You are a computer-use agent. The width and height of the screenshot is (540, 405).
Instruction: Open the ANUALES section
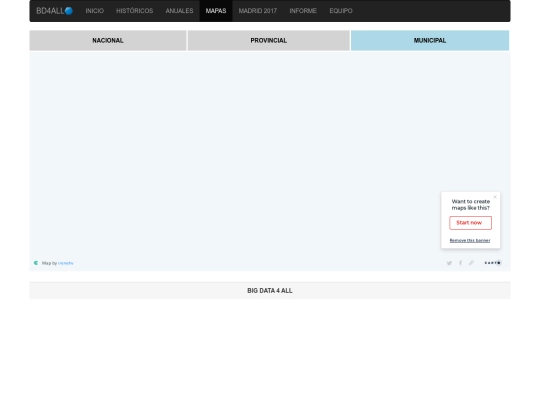click(x=179, y=11)
